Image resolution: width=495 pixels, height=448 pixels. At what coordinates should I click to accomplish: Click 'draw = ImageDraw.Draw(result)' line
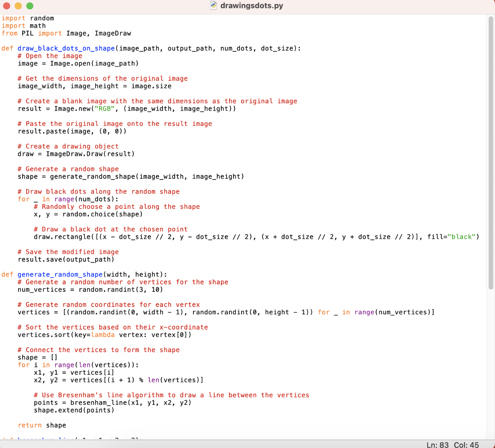[x=76, y=154]
